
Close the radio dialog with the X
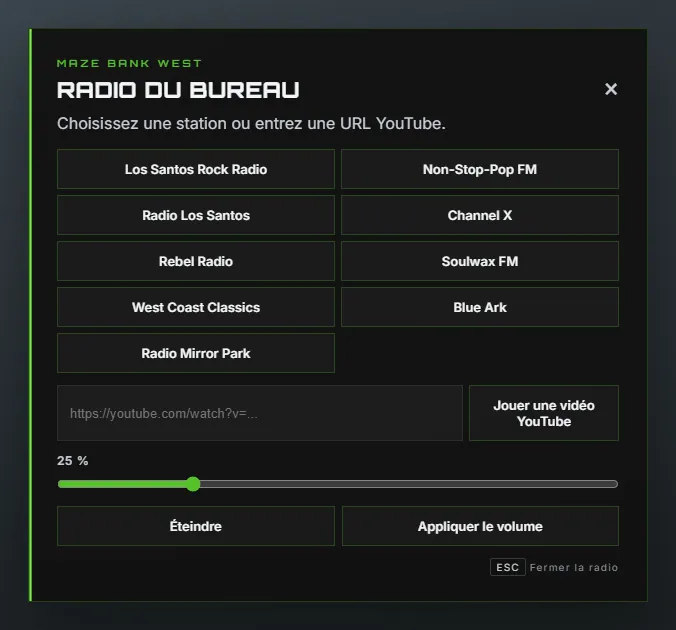[610, 89]
